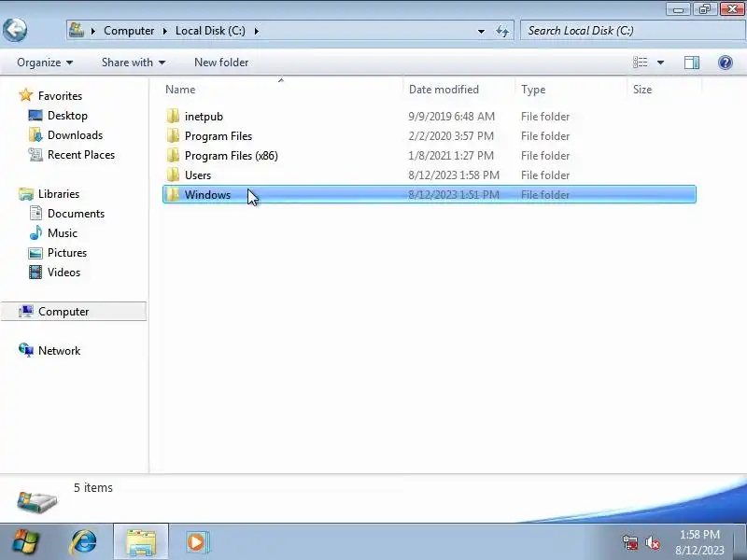Click the drive icon in details pane

point(36,501)
